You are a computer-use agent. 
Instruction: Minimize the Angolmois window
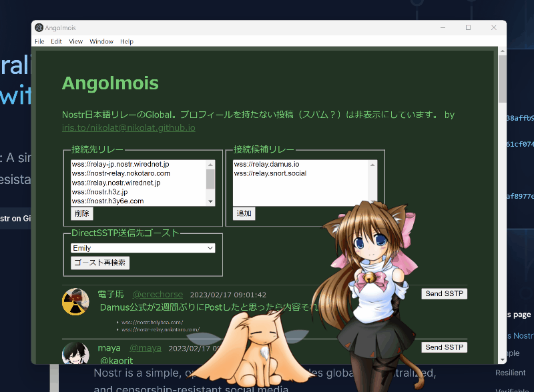(443, 27)
